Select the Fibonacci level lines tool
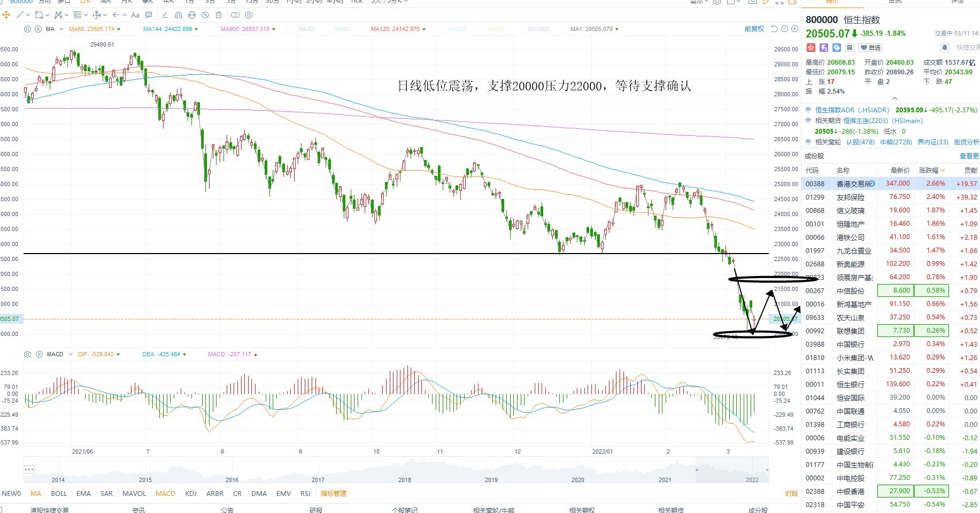Screen dimensions: 980x513 coord(78,15)
